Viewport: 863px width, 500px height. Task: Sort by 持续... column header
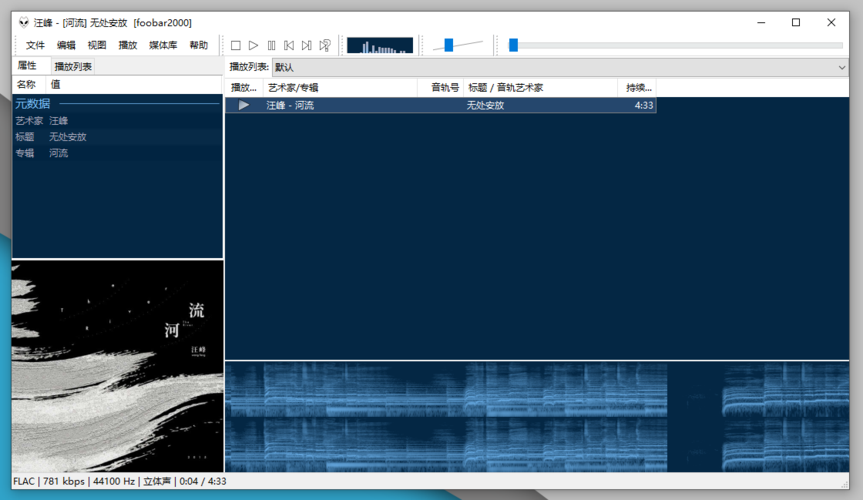pos(637,88)
